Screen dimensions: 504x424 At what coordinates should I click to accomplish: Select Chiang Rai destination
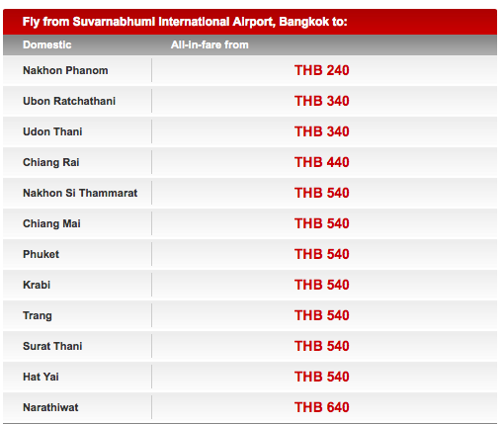51,162
